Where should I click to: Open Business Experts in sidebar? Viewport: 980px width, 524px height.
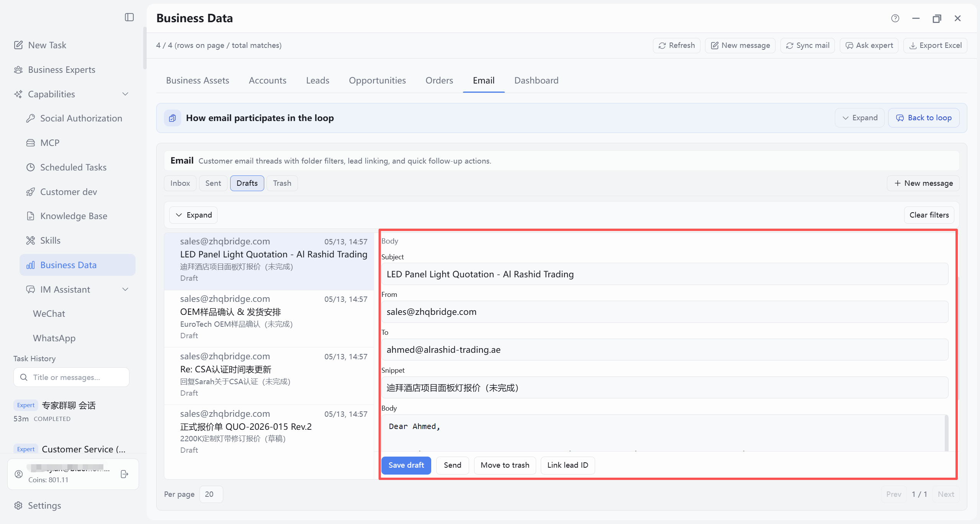click(54, 70)
